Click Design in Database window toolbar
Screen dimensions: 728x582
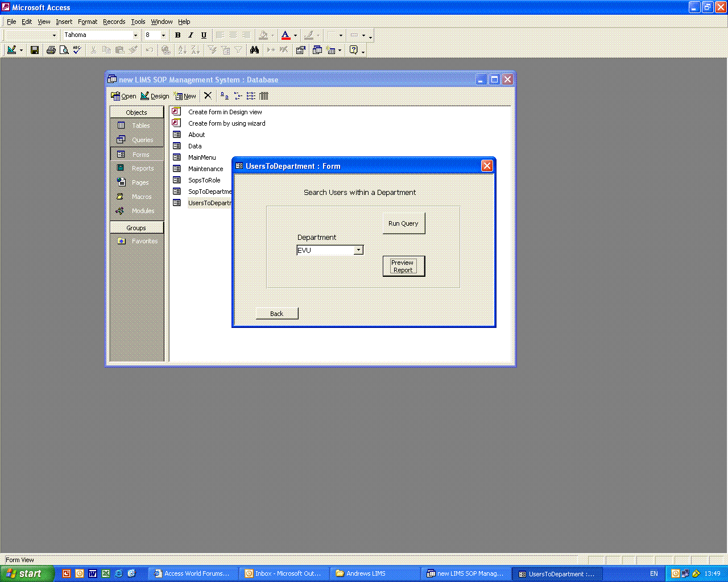pos(155,95)
